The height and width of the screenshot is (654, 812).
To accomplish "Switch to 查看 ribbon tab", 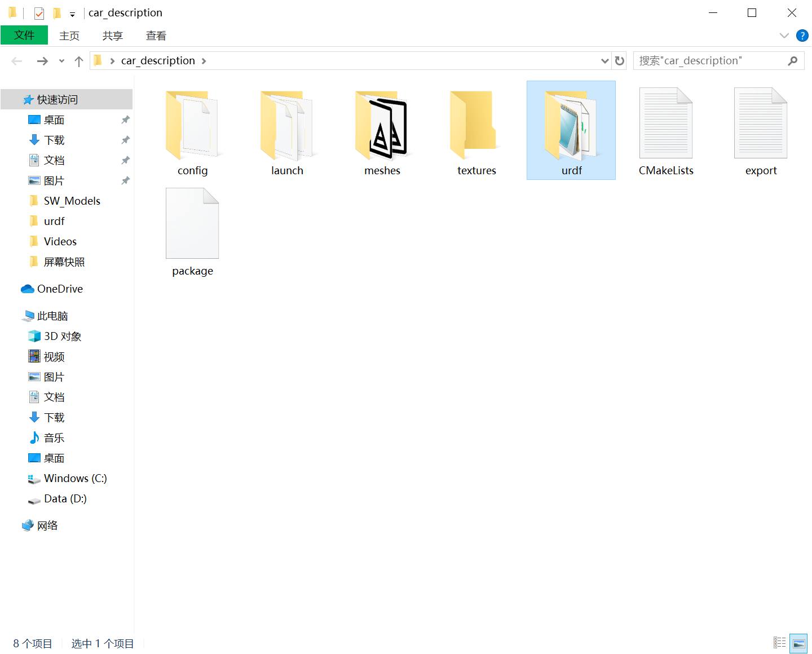I will click(156, 36).
